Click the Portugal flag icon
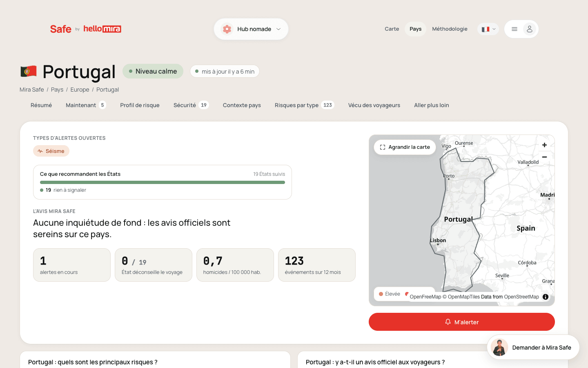 29,72
